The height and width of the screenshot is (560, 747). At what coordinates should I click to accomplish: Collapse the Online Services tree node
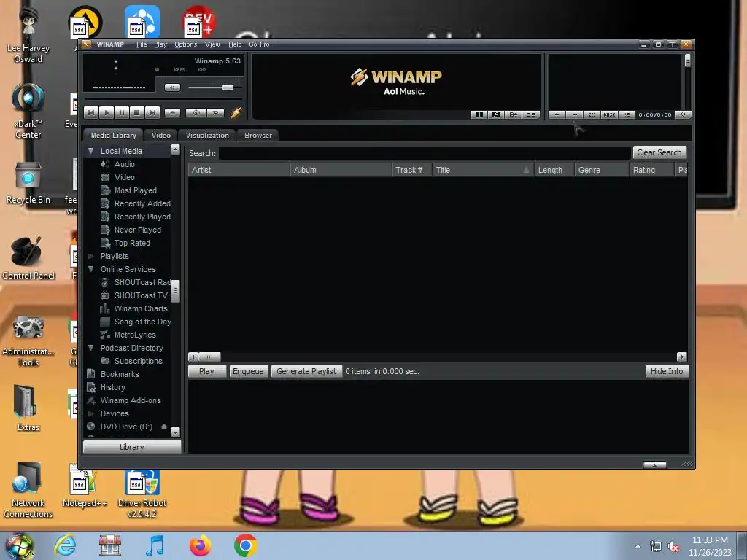[x=90, y=269]
